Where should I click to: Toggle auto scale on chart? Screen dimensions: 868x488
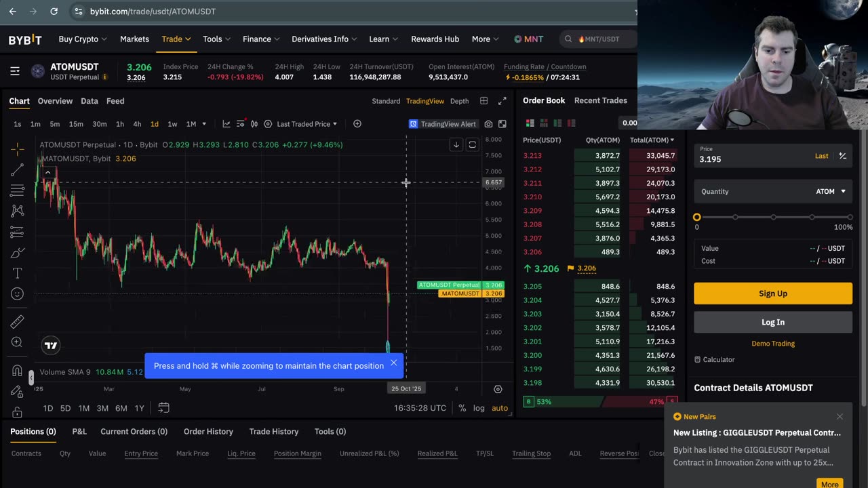tap(500, 408)
